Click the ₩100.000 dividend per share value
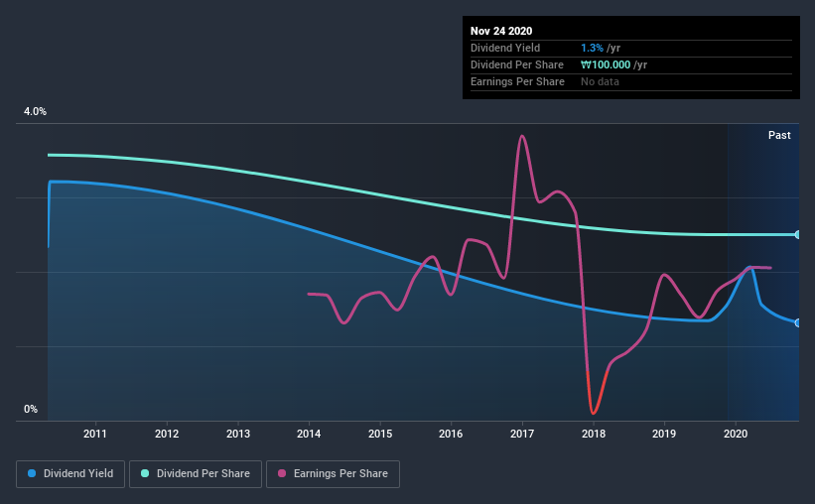The height and width of the screenshot is (504, 815). [x=606, y=64]
